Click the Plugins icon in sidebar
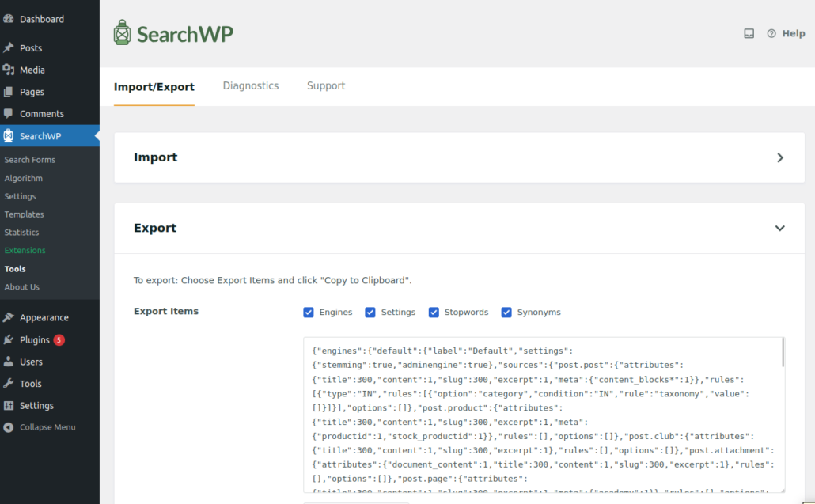Image resolution: width=815 pixels, height=504 pixels. coord(9,339)
